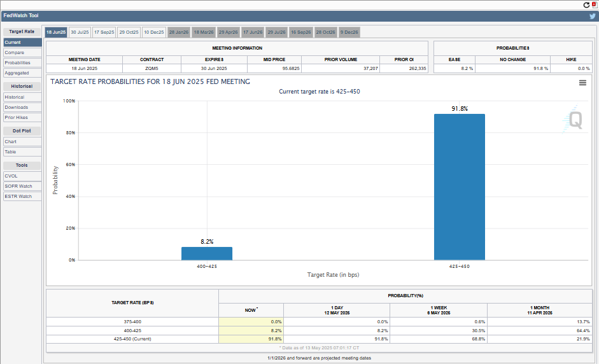Click the QuikStrike Q logo watermark
Image resolution: width=599 pixels, height=364 pixels.
click(x=575, y=120)
